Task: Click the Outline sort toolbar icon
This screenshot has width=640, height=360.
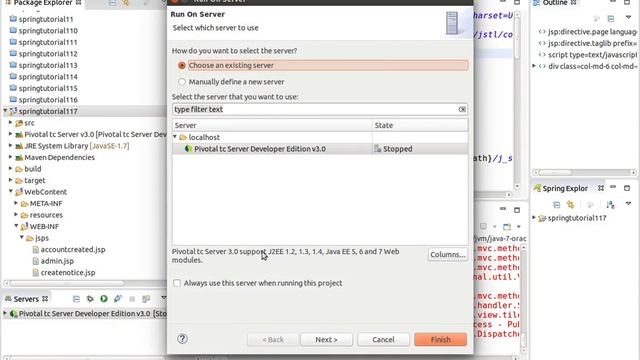Action: 597,18
